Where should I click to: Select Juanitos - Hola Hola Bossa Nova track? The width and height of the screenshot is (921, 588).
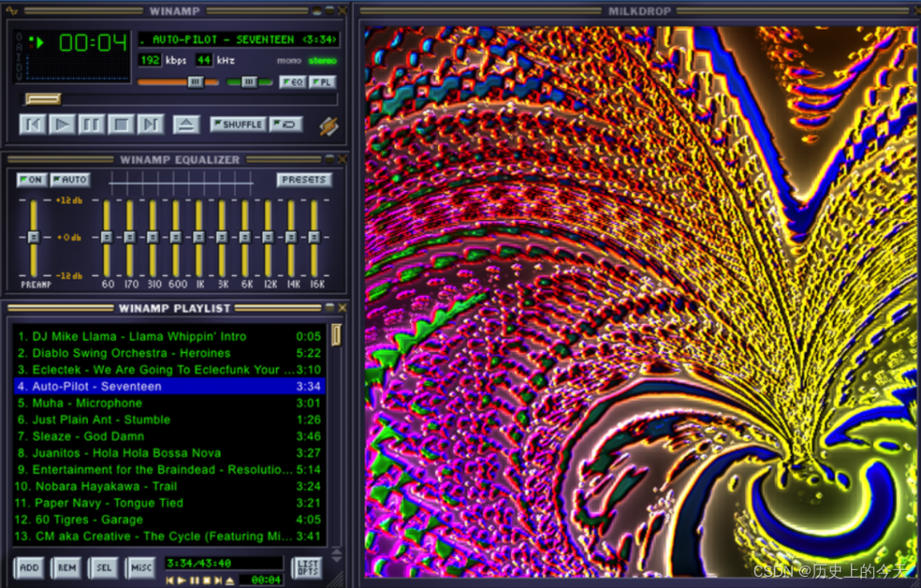tap(169, 453)
